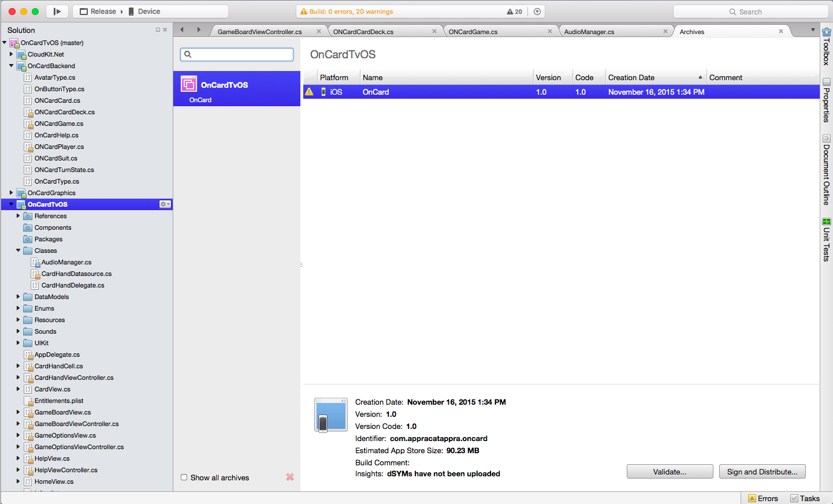Select OnCardTvOS in archives list
The image size is (833, 504).
click(237, 89)
